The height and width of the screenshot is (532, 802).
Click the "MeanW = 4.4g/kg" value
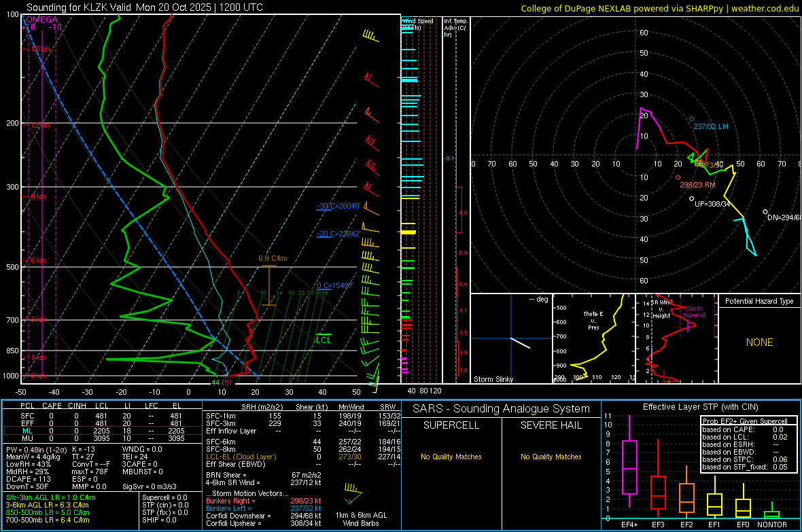tap(33, 457)
